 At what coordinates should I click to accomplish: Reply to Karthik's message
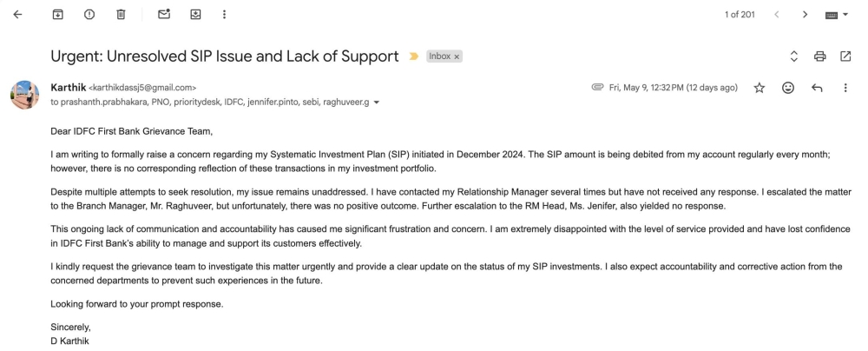coord(816,88)
